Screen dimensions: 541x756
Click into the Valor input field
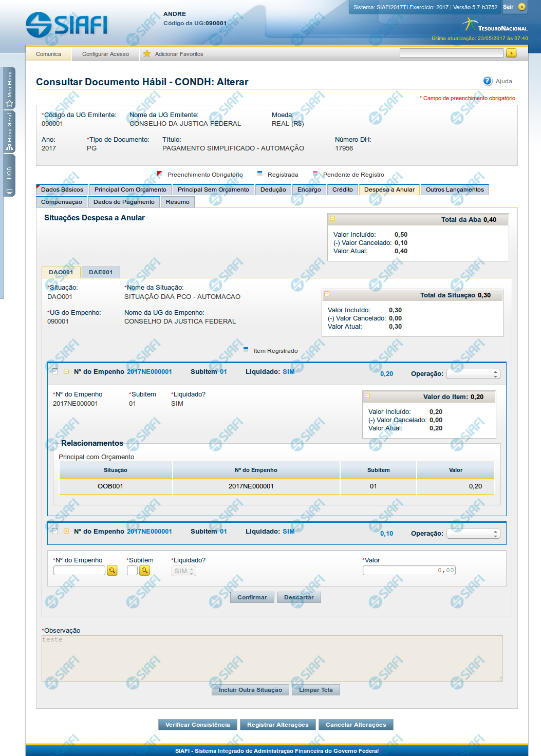pos(409,571)
